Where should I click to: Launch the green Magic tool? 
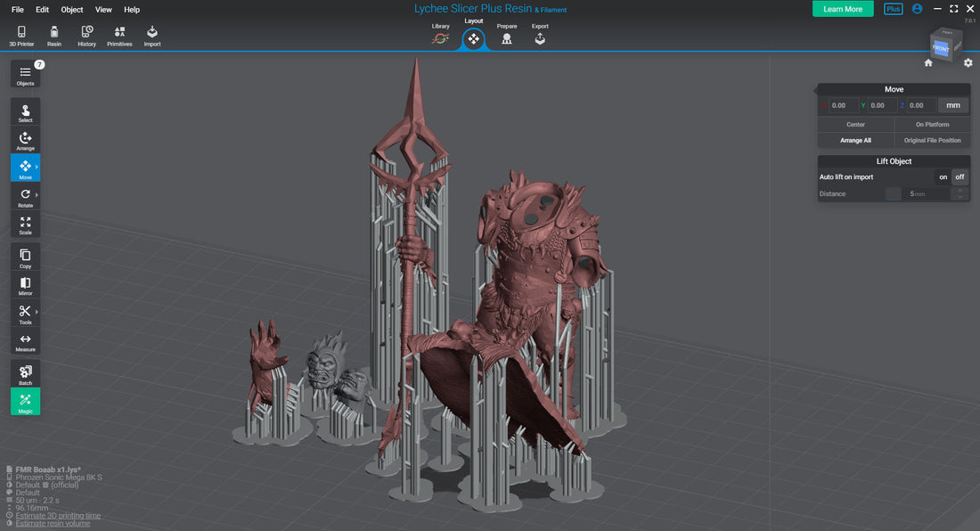25,402
